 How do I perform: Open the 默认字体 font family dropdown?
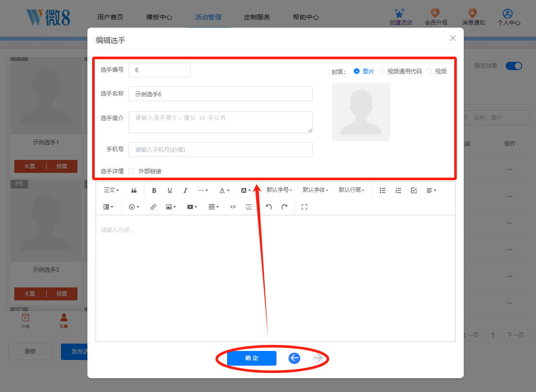coord(315,190)
